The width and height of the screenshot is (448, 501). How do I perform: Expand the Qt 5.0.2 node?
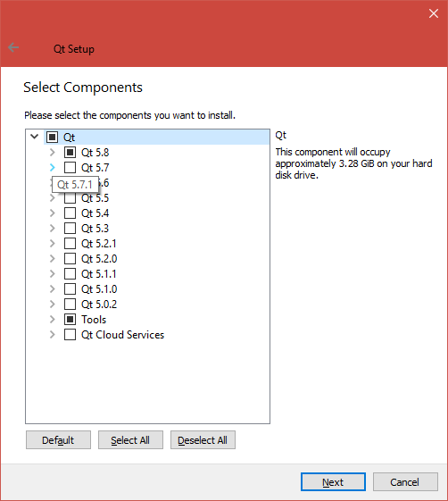[53, 305]
